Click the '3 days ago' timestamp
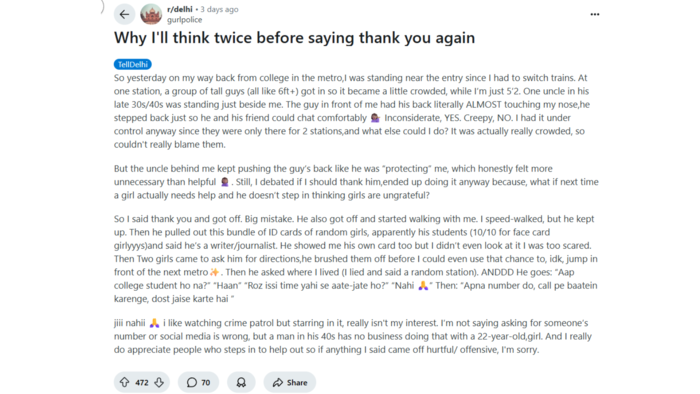 [219, 9]
